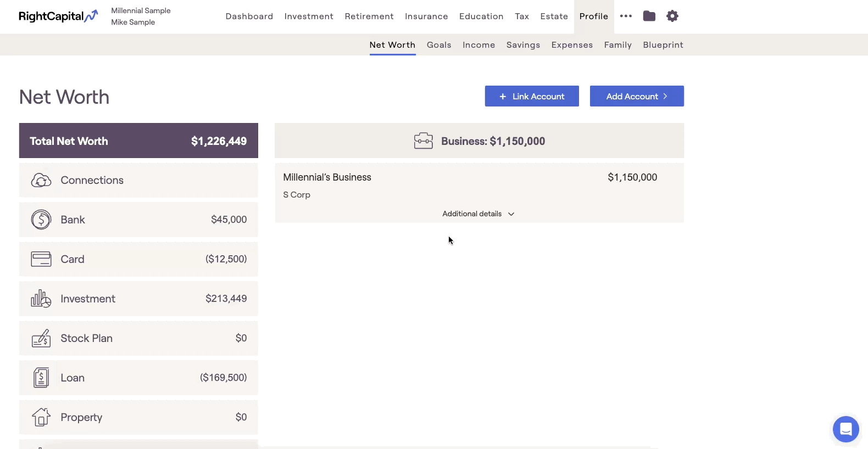Select the Total Net Worth header

click(x=138, y=141)
